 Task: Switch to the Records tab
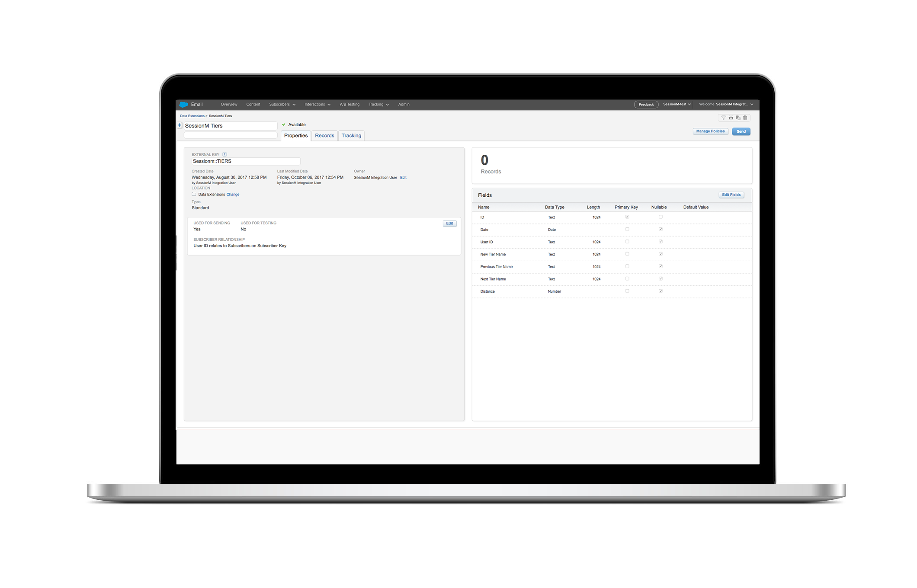pos(324,136)
